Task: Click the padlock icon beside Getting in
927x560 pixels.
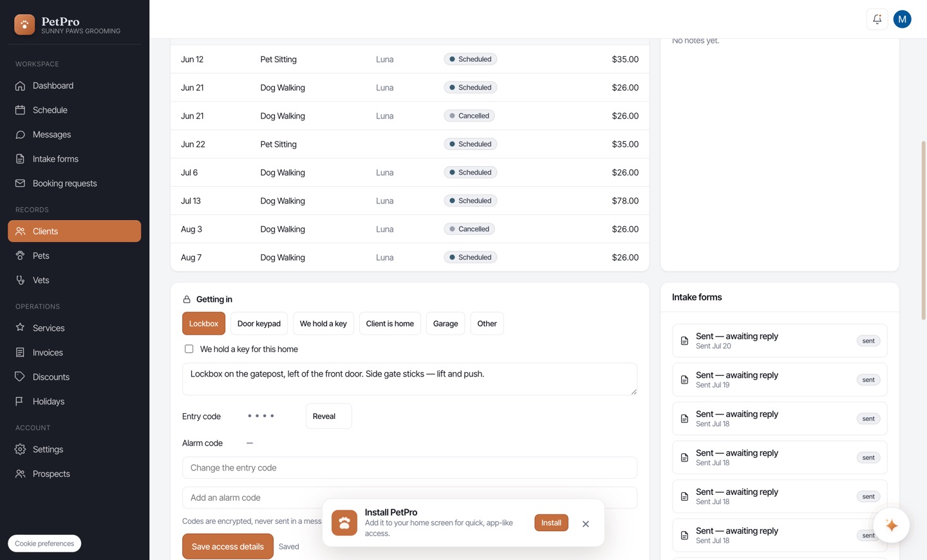Action: (187, 299)
